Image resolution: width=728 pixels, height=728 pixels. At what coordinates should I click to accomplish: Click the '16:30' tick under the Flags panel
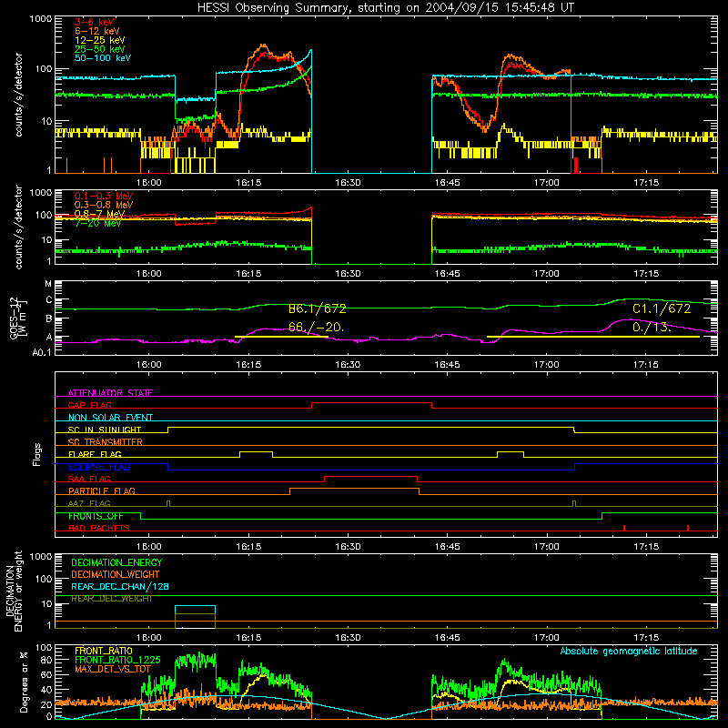(x=348, y=547)
